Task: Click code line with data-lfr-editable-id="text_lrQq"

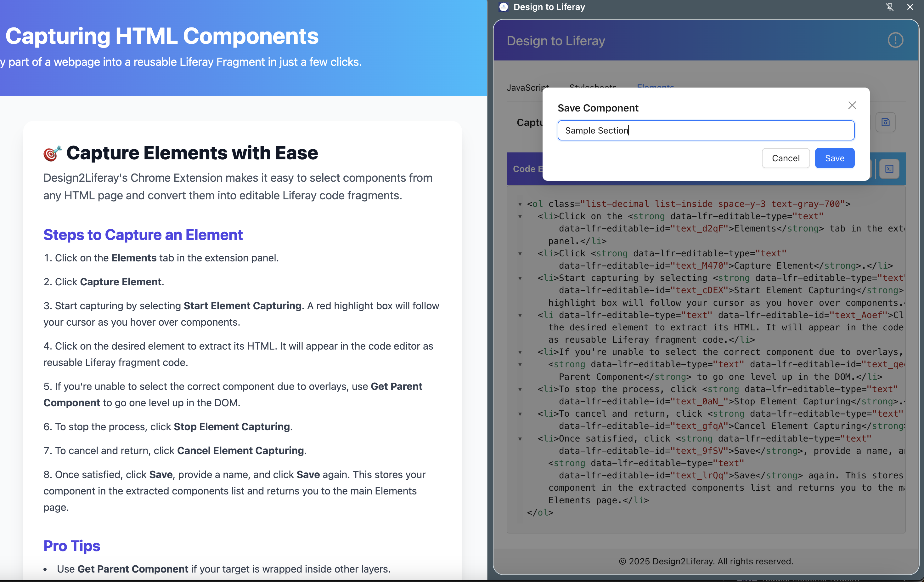Action: click(x=731, y=475)
